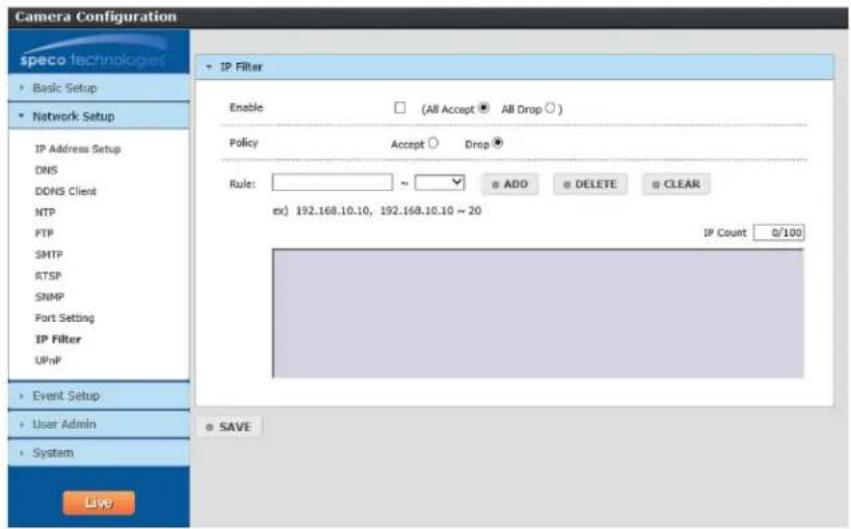Open the RTSP settings page

[x=48, y=276]
